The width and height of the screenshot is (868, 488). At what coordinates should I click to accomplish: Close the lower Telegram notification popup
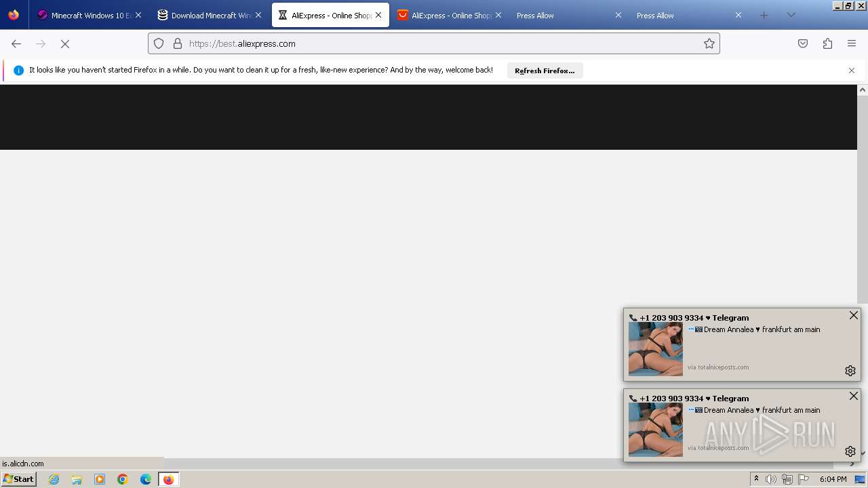click(x=854, y=396)
